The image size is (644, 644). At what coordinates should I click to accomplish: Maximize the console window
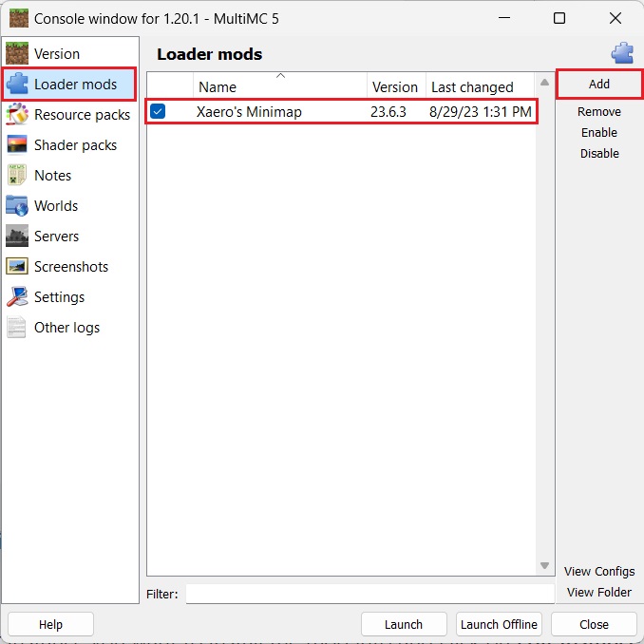(x=559, y=18)
